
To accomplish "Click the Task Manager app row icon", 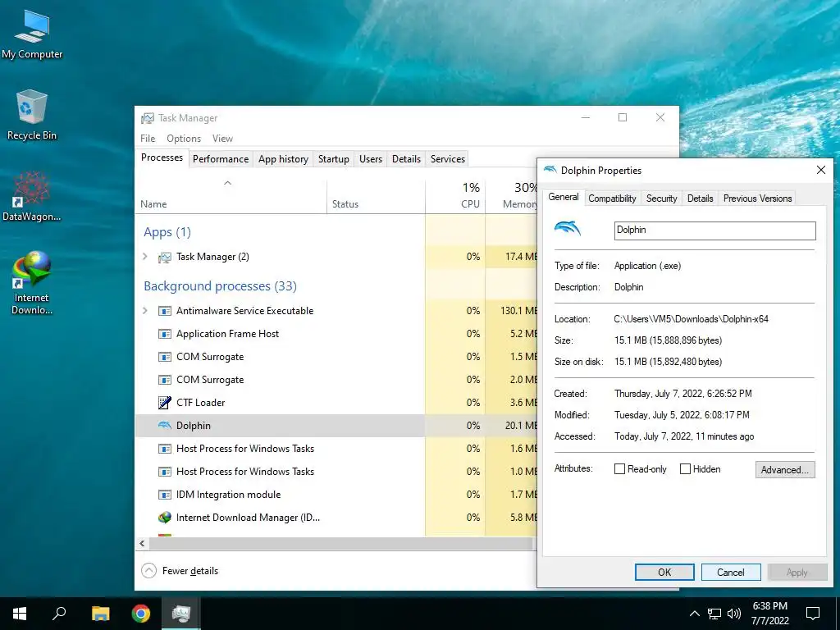I will click(x=164, y=257).
